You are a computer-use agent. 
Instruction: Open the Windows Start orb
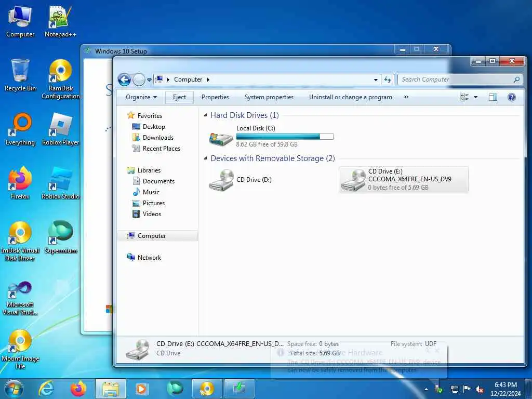coord(14,389)
